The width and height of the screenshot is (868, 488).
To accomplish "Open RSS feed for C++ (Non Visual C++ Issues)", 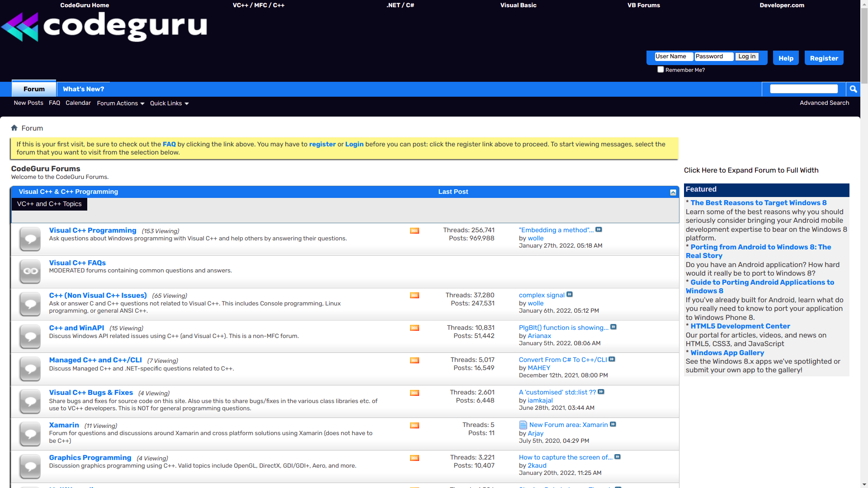I will pos(415,296).
